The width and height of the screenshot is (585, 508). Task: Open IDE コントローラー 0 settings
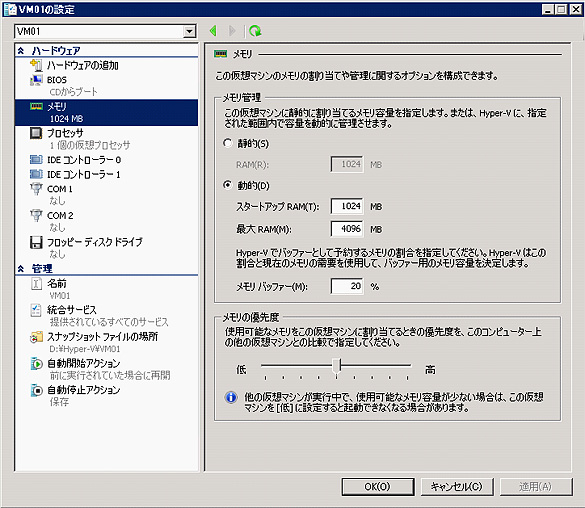tap(84, 160)
